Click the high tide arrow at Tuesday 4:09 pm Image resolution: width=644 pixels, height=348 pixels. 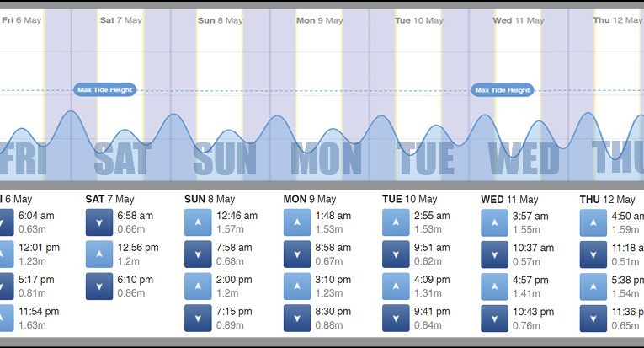click(396, 286)
